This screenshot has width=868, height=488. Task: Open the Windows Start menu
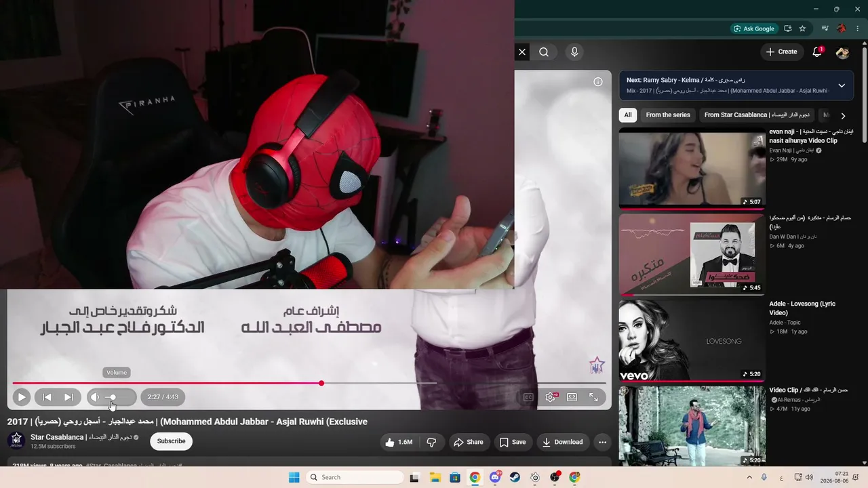coord(294,477)
